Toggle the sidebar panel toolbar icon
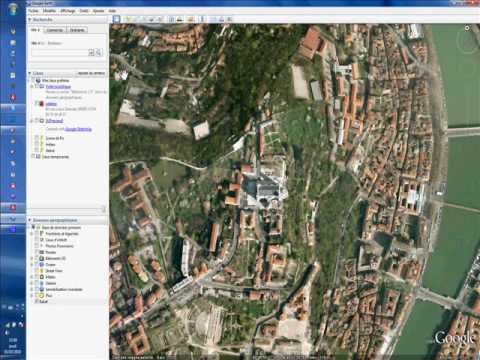The image size is (480, 360). pos(116,19)
